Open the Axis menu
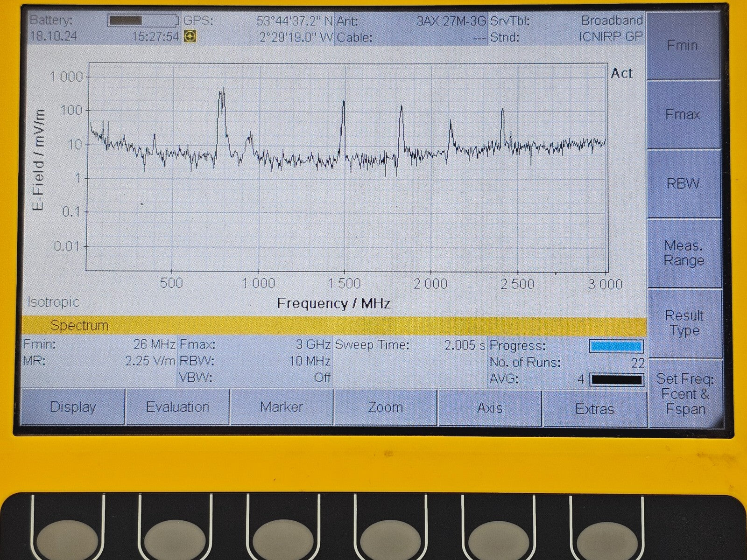This screenshot has width=747, height=560. click(489, 407)
